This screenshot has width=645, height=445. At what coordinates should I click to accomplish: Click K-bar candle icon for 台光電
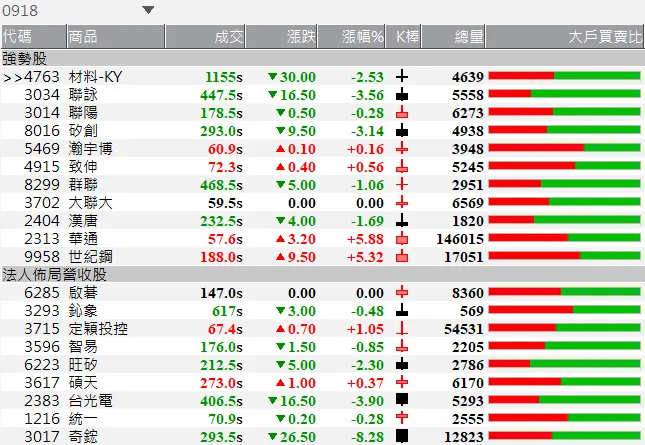coord(402,400)
